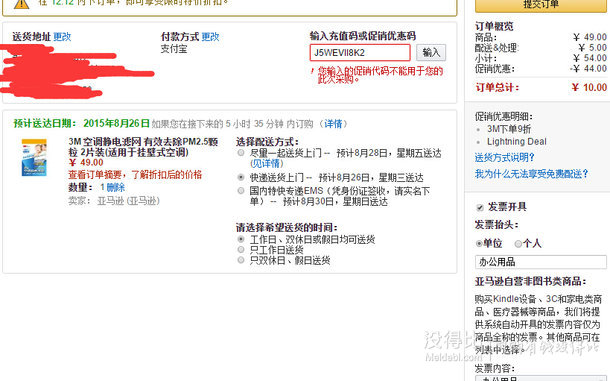The image size is (610, 381).
Task: Click the 小计 ¥54.00 subtotal line
Action: tap(541, 58)
